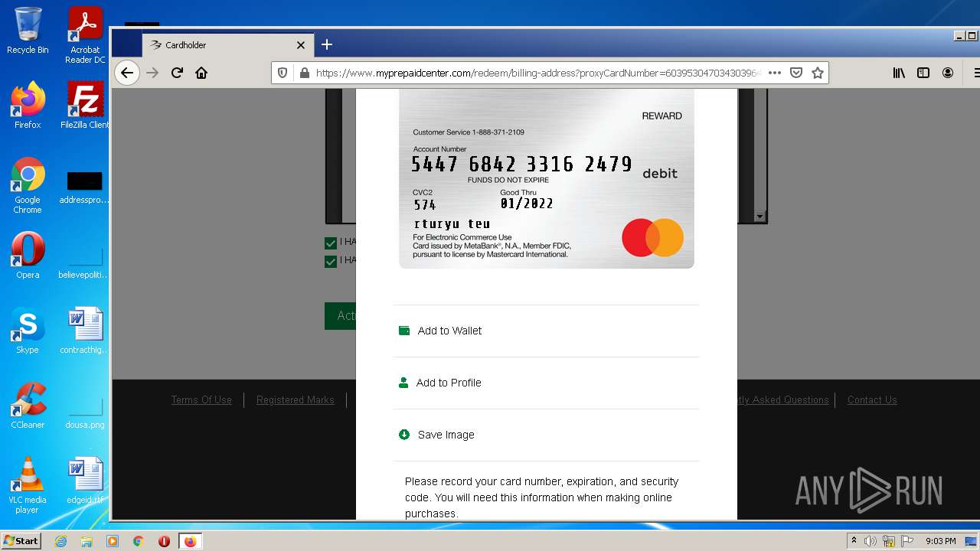Open the network tray icon
Viewport: 980px width, 551px height.
coord(889,541)
